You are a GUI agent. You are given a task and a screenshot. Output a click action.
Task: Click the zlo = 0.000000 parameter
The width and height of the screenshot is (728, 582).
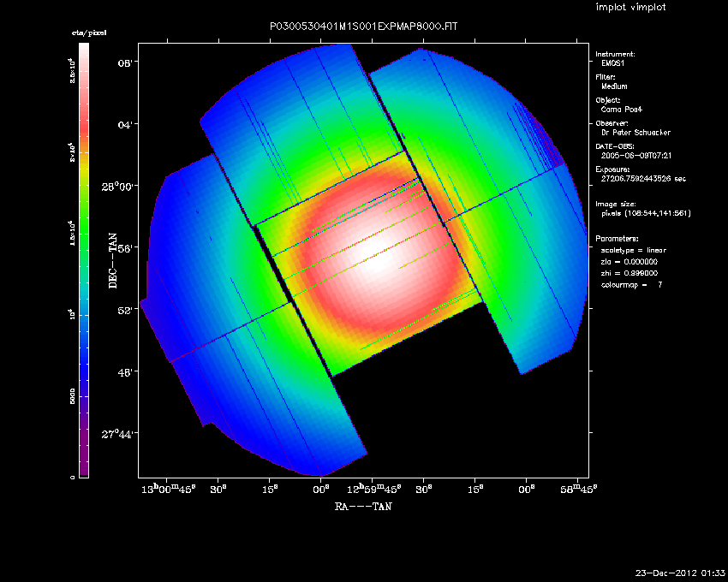point(630,261)
